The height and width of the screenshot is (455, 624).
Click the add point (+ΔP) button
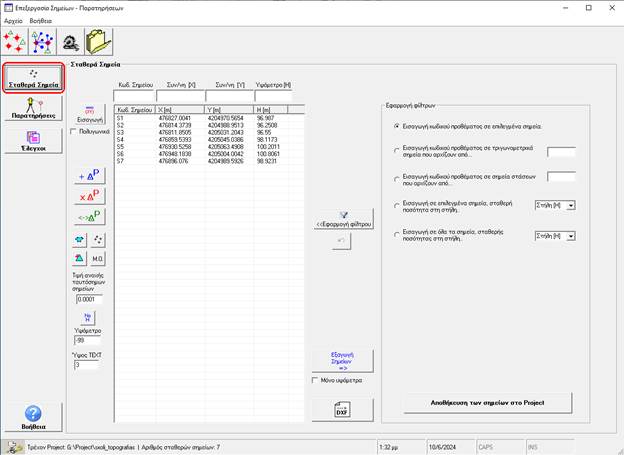tap(89, 175)
